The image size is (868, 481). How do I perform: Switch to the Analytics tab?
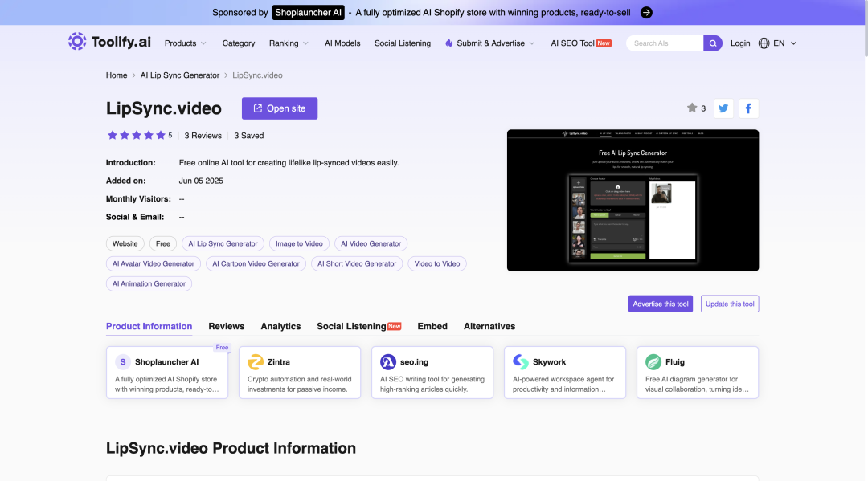tap(280, 326)
